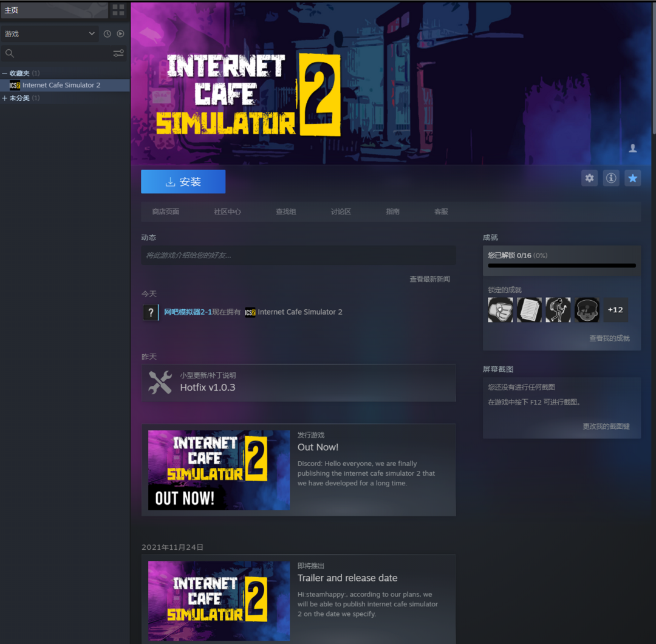The image size is (656, 644).
Task: Open the 客服 tab
Action: (441, 212)
